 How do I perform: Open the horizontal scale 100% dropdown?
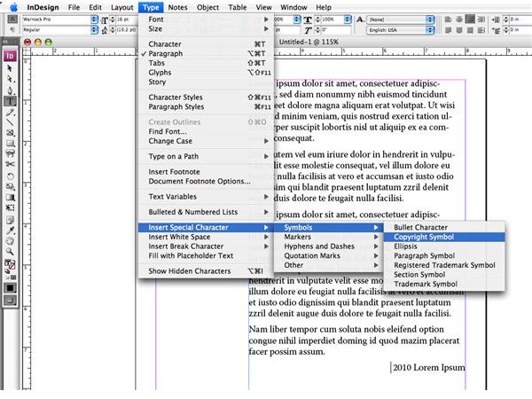tap(348, 20)
